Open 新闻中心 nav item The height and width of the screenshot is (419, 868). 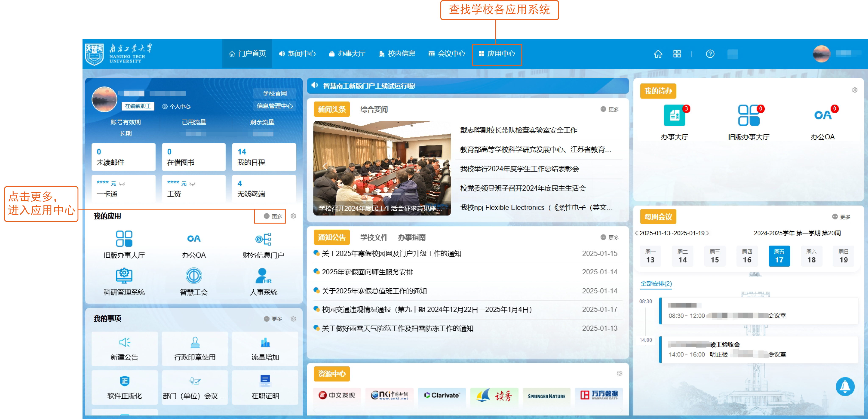[x=297, y=54]
